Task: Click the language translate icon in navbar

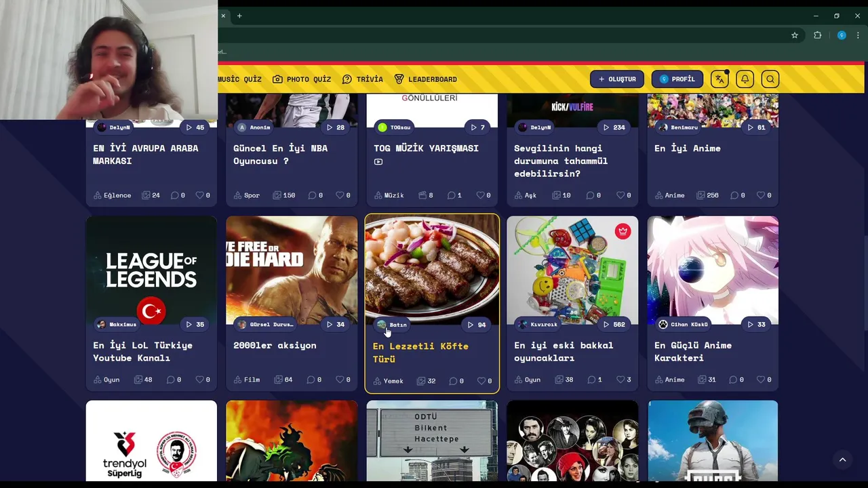Action: click(719, 79)
